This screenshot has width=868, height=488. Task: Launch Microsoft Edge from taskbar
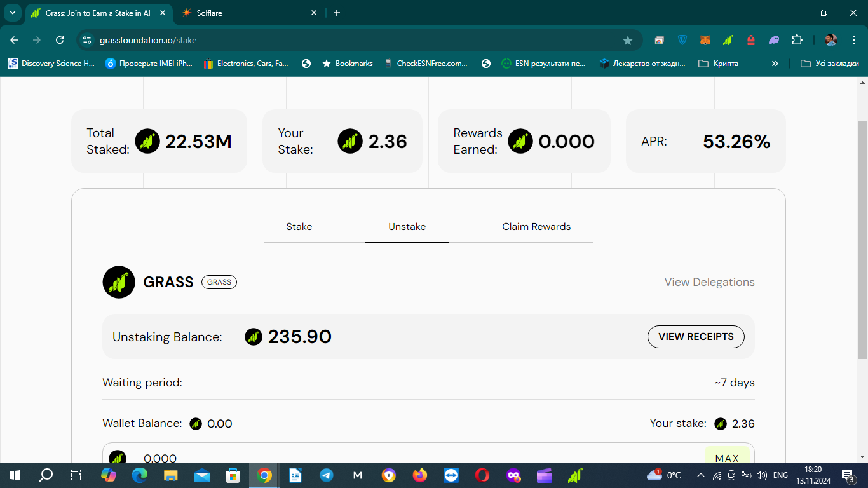[x=140, y=475]
